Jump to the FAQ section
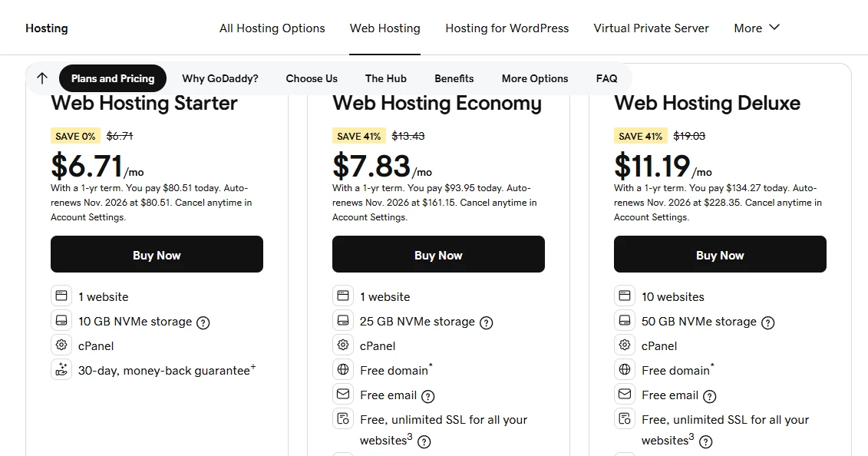The height and width of the screenshot is (456, 868). 606,78
